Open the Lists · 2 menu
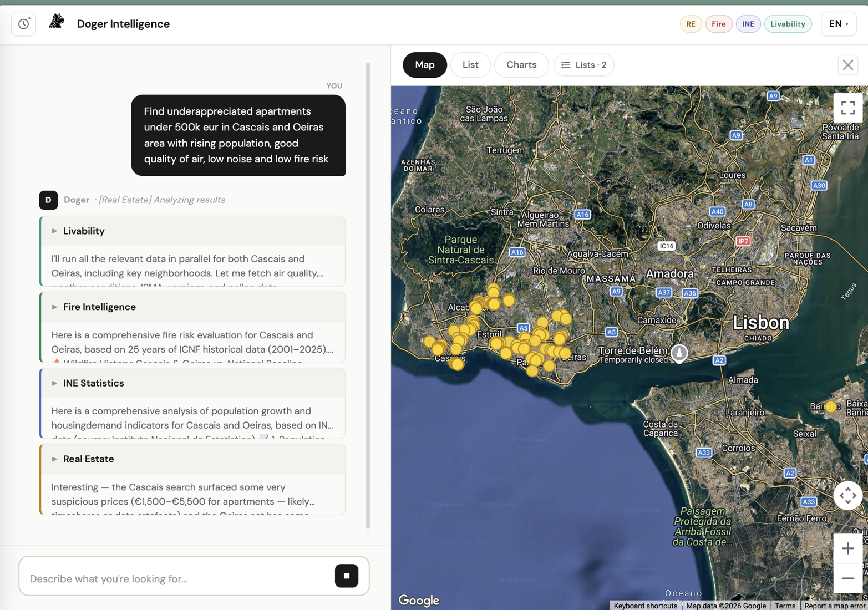Image resolution: width=868 pixels, height=610 pixels. coord(583,65)
